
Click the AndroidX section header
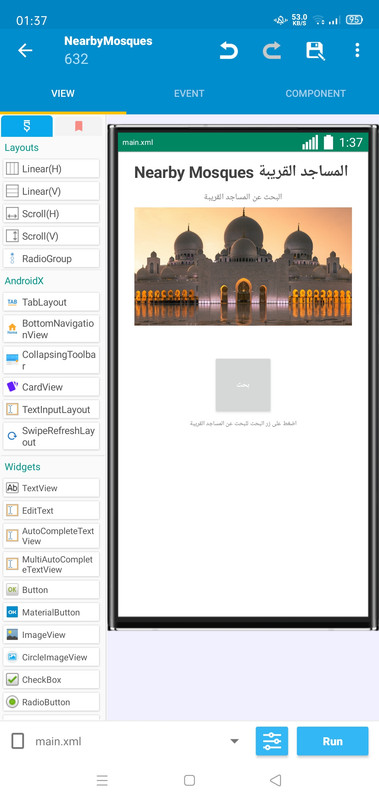(24, 281)
